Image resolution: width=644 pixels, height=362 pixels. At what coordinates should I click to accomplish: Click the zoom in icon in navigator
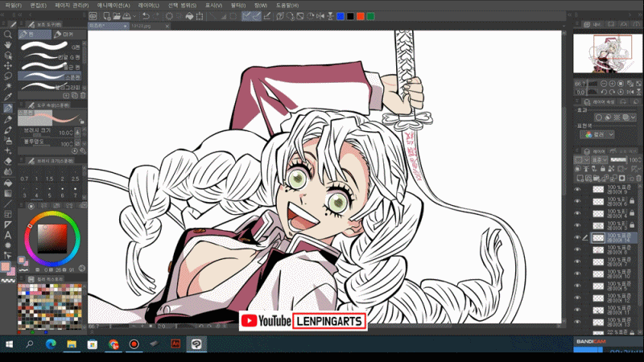[x=613, y=84]
